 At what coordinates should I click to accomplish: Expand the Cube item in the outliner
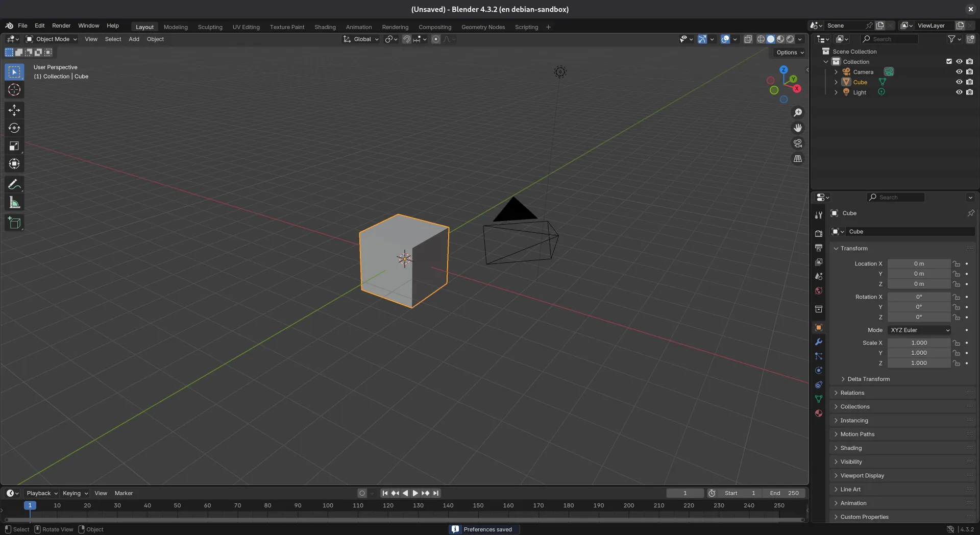pyautogui.click(x=836, y=82)
